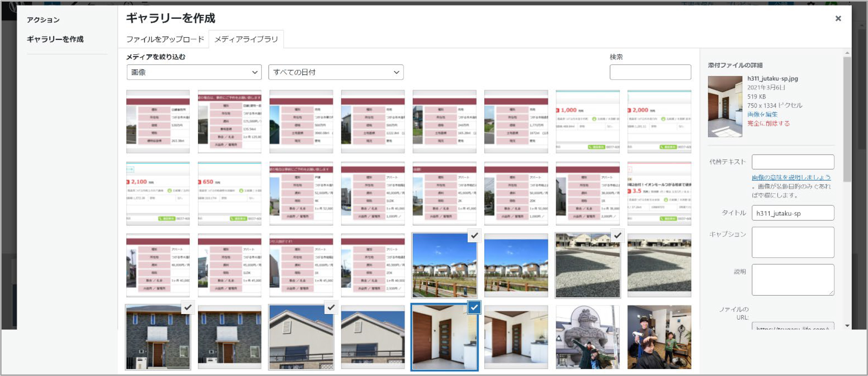Open the 画像の意味を説明しましょう help link
The image size is (868, 376).
click(791, 177)
